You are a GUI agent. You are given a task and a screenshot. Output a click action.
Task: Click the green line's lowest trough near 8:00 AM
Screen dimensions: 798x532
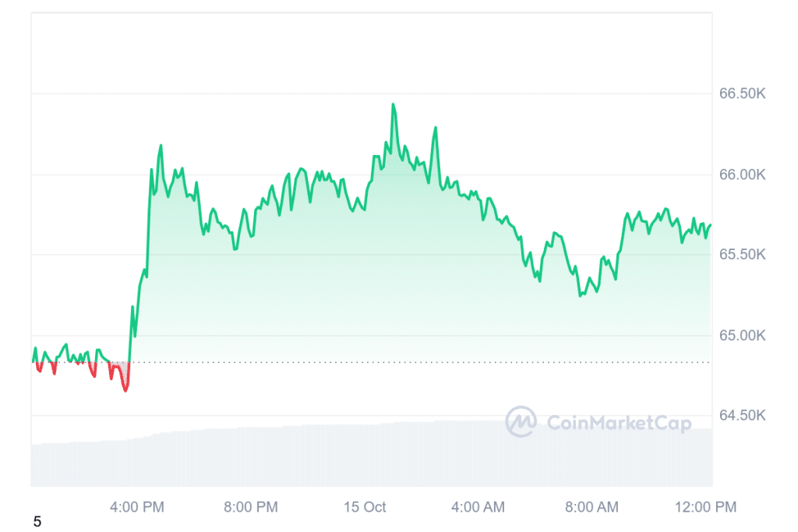580,296
